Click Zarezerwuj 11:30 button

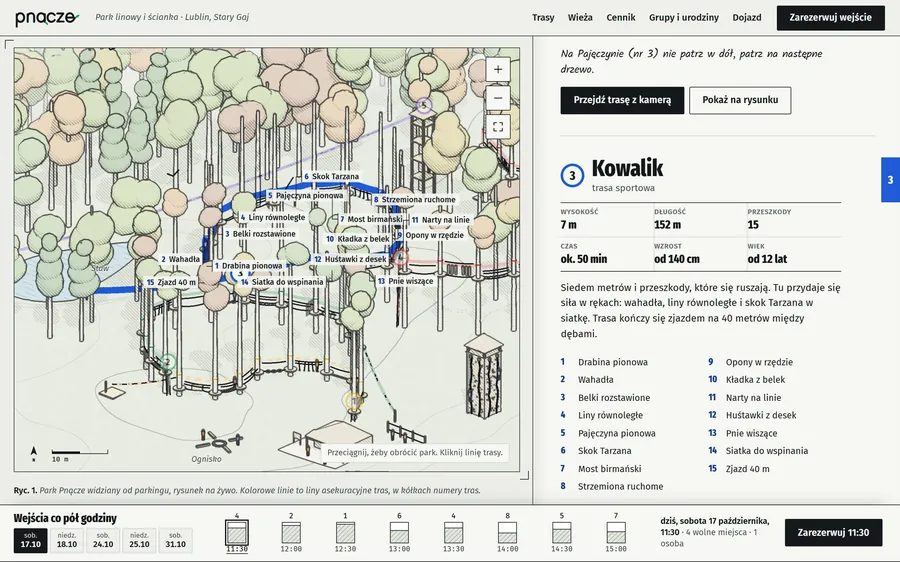833,533
